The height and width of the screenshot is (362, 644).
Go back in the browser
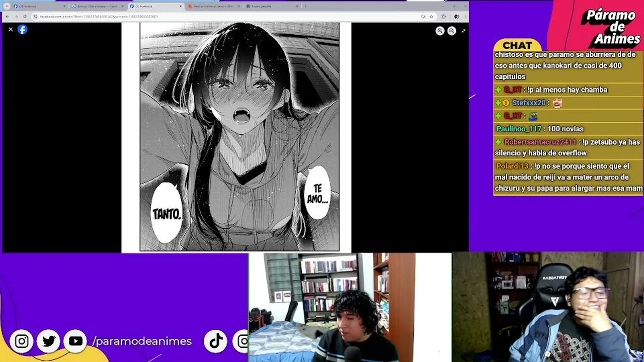point(7,17)
